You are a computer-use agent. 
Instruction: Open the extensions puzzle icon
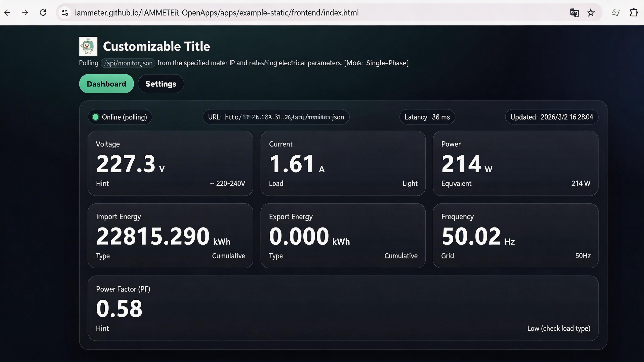[634, 13]
